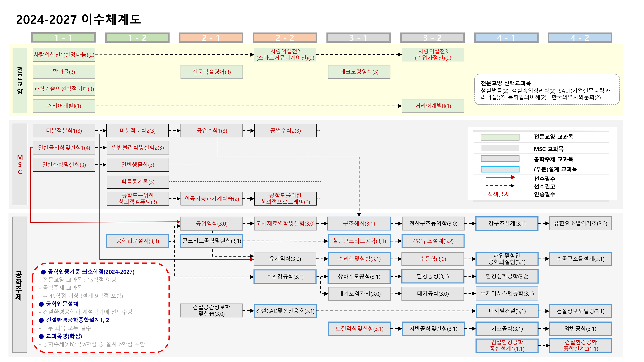Click the 1 - 1 semester header

point(63,38)
